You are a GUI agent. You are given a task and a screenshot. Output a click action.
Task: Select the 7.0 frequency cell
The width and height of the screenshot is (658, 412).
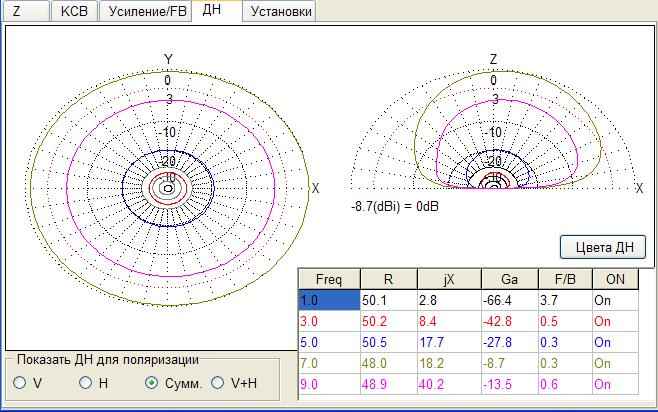point(329,363)
